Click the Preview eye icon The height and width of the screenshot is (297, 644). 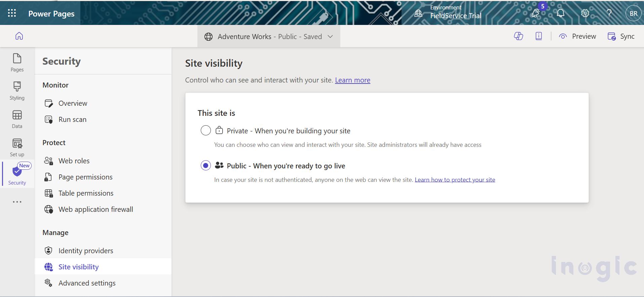(563, 36)
